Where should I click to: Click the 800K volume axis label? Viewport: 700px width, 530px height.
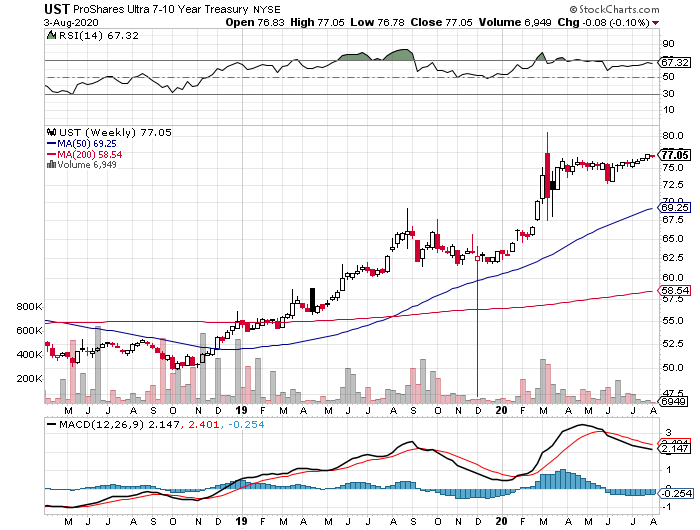click(29, 307)
